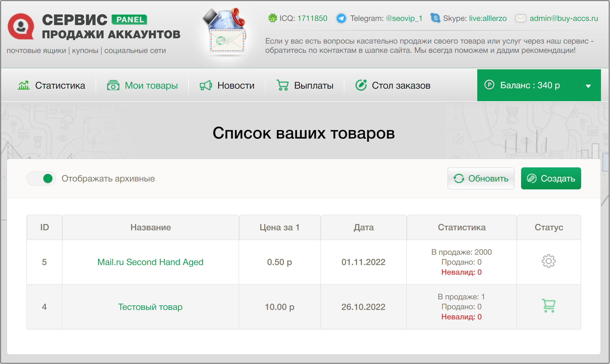Click the Статистика chart icon
The width and height of the screenshot is (610, 364).
pos(24,85)
